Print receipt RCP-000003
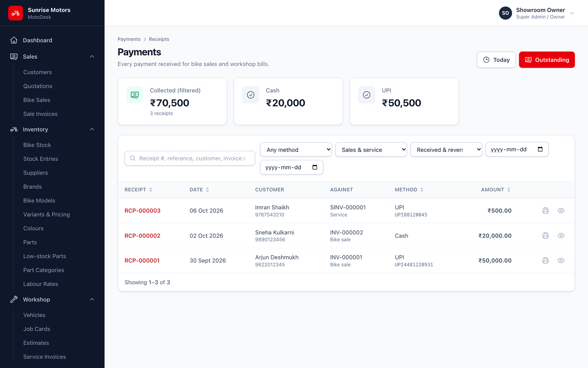 545,210
